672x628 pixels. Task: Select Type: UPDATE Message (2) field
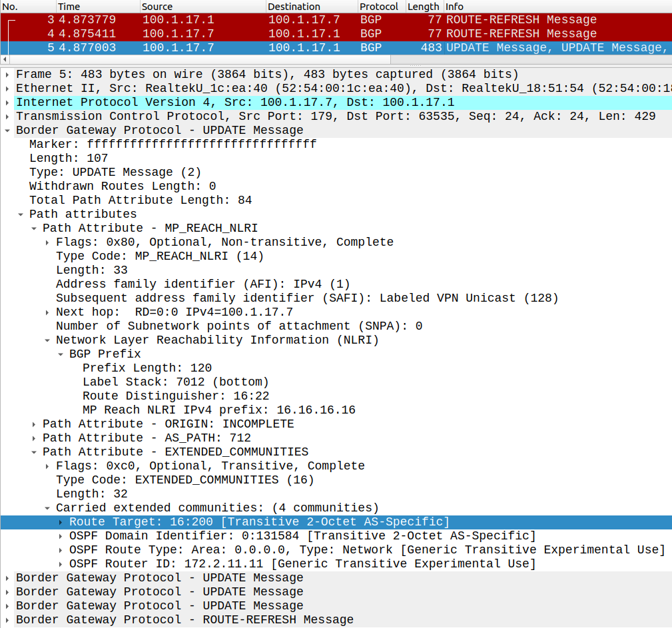(x=115, y=172)
